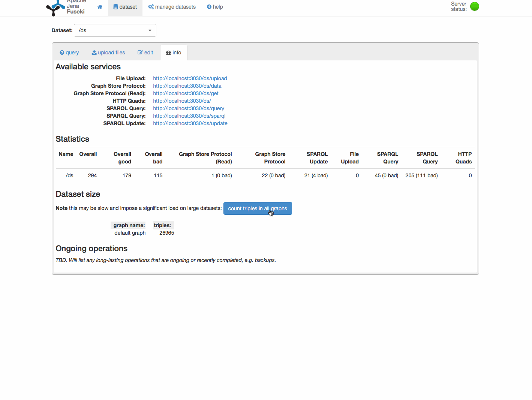
Task: Expand the /ds dataset dropdown
Action: (115, 30)
